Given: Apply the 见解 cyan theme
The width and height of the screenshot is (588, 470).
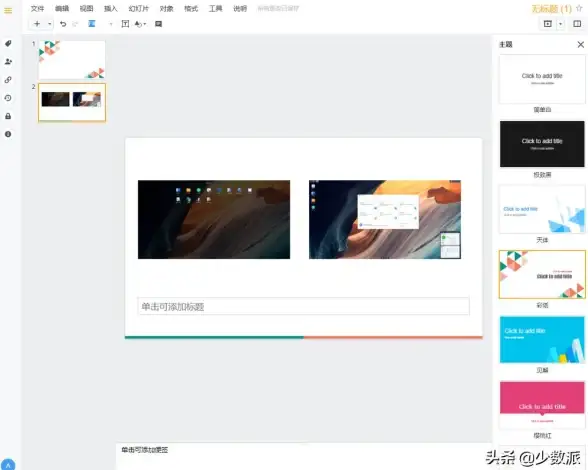Looking at the screenshot, I should [542, 340].
